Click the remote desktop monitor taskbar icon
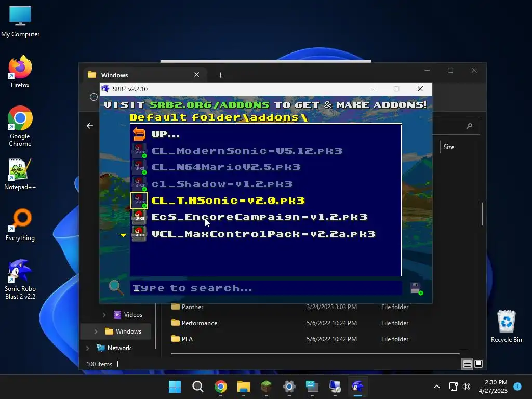Screen dimensions: 532x399 coord(335,387)
